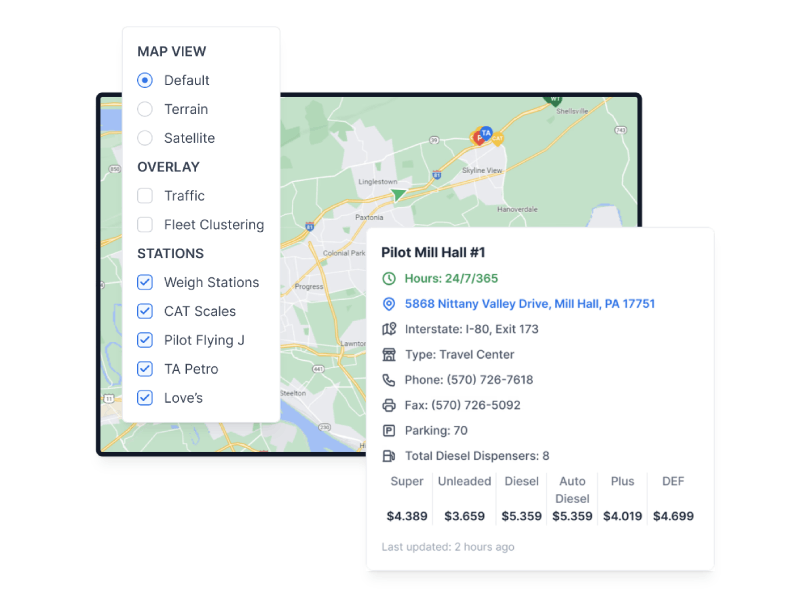Click the blue TA station map pin
The height and width of the screenshot is (600, 800).
486,133
